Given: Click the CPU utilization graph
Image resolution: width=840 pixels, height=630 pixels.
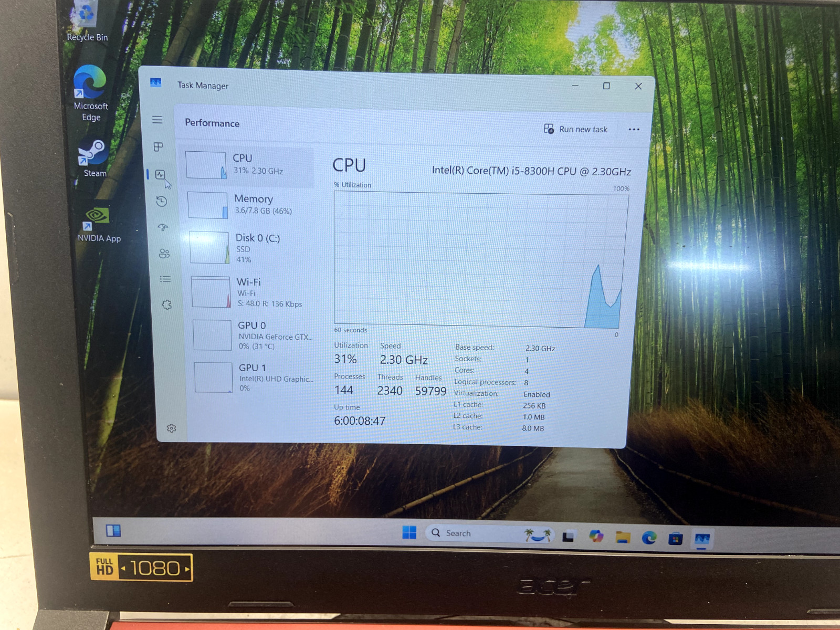Looking at the screenshot, I should point(480,260).
